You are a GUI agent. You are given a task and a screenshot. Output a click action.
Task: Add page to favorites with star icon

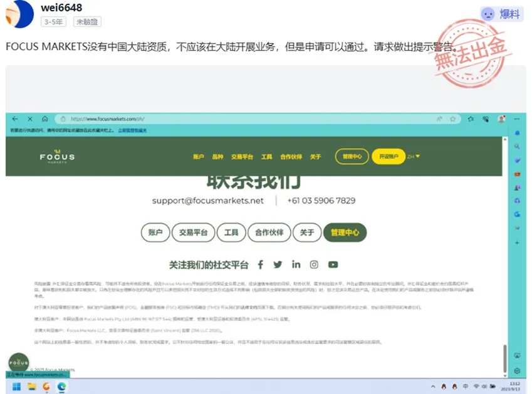[452, 119]
